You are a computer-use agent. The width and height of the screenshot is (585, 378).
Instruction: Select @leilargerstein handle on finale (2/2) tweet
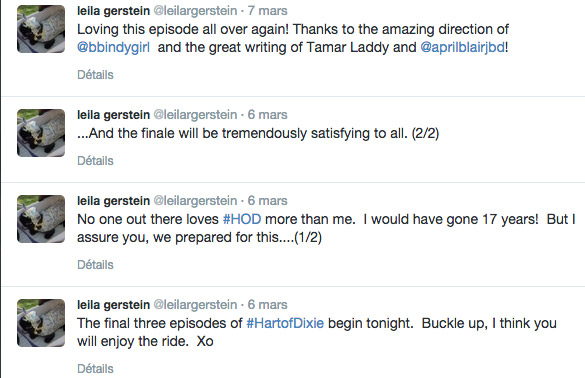click(x=195, y=115)
